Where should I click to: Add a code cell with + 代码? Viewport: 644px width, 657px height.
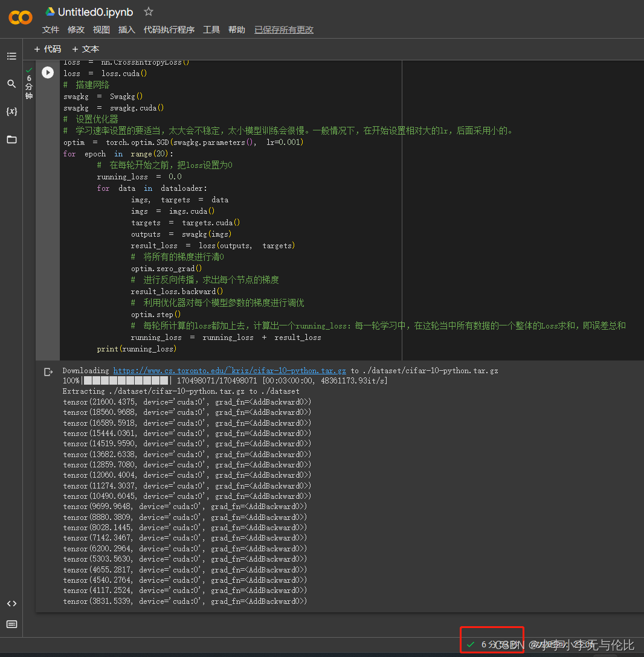48,49
